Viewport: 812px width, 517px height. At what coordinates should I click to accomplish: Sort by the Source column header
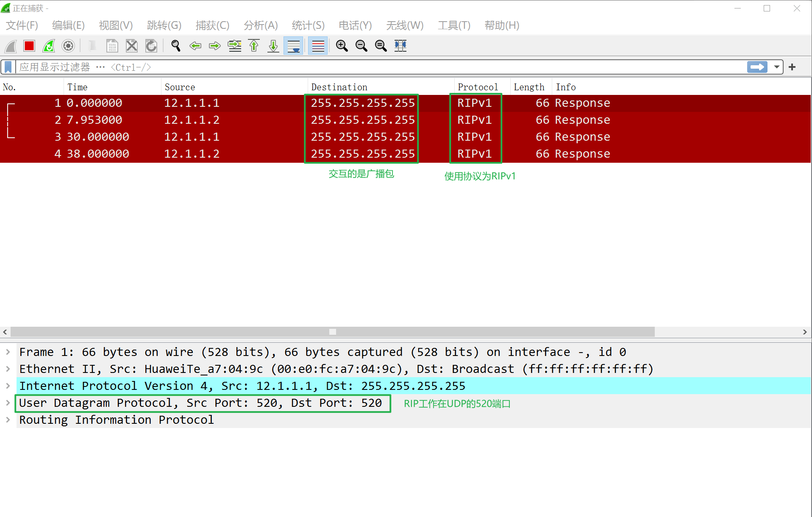[x=234, y=87]
